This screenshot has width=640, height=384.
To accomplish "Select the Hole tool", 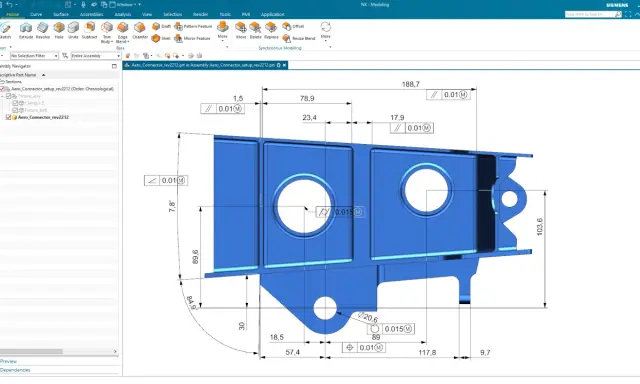I will (59, 31).
